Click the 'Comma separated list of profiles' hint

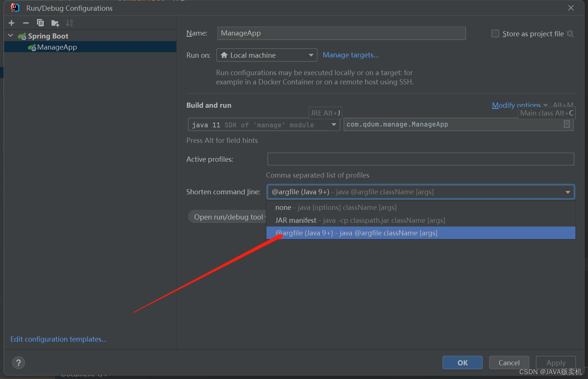(x=318, y=175)
